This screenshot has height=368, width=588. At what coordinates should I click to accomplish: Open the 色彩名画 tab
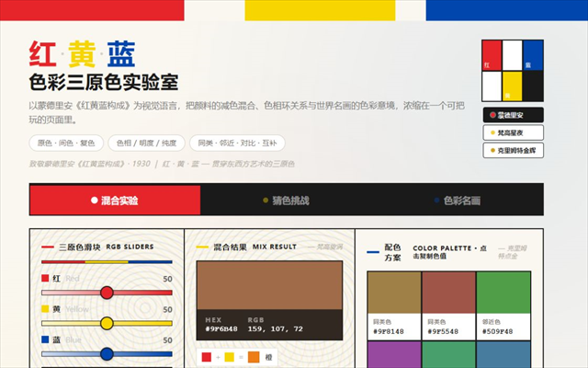tap(458, 201)
